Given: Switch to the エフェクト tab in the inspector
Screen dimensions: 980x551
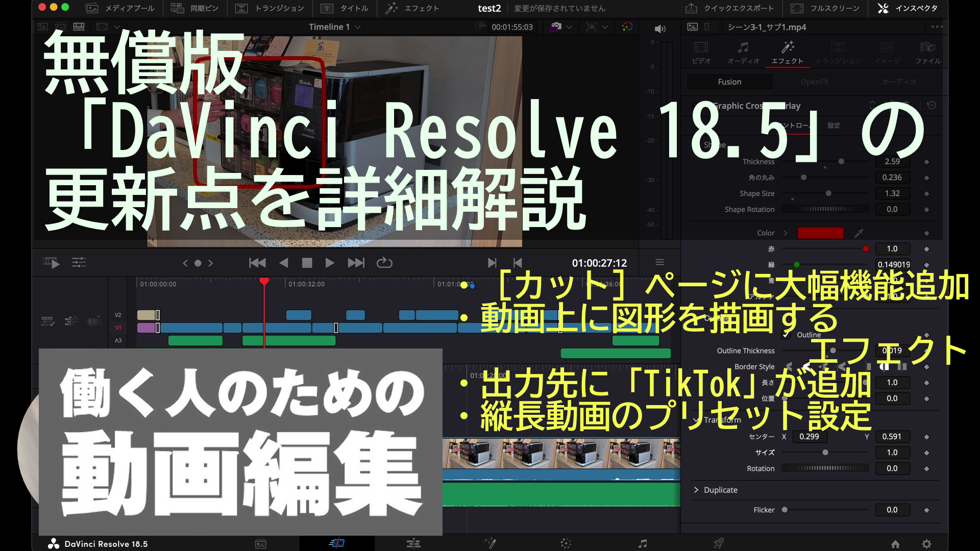Looking at the screenshot, I should (x=788, y=54).
